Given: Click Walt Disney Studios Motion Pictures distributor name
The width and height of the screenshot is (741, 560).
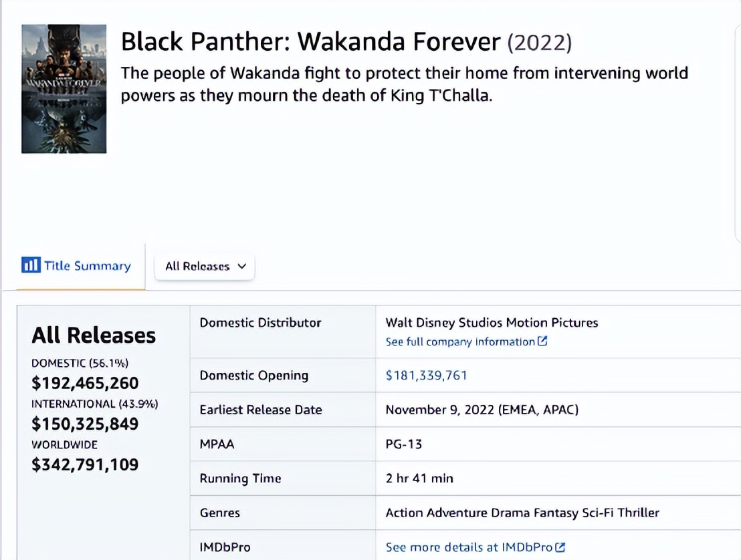Looking at the screenshot, I should click(492, 323).
